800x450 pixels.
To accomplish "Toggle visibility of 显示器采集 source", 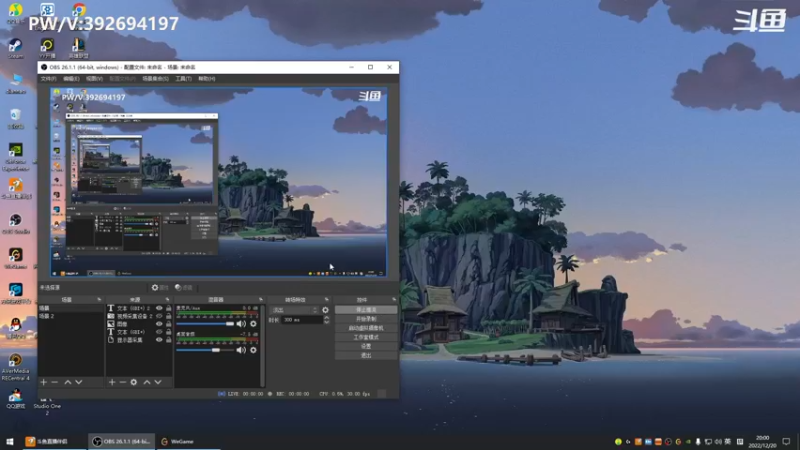I will 159,340.
